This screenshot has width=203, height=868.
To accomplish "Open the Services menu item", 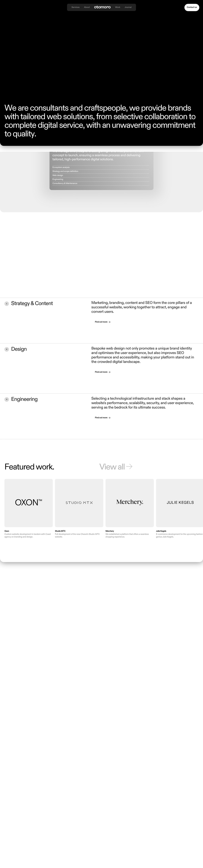I will (x=75, y=7).
